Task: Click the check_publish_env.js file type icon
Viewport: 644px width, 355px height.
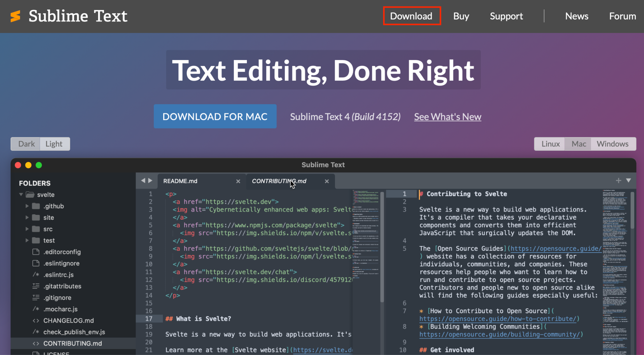Action: pos(36,332)
